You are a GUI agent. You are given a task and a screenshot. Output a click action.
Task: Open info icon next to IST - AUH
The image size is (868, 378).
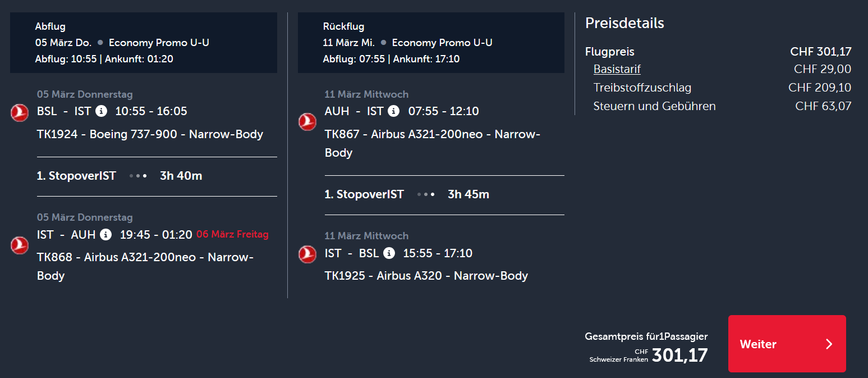tap(106, 234)
